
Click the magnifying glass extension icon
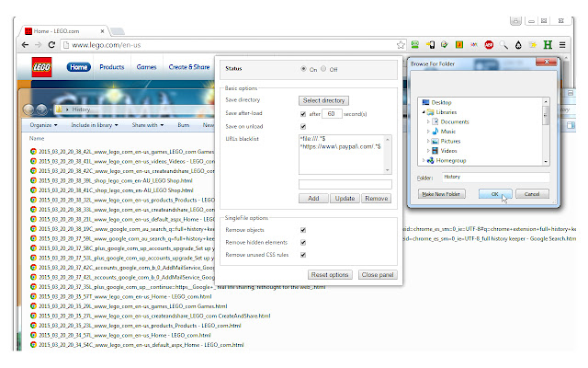point(503,45)
